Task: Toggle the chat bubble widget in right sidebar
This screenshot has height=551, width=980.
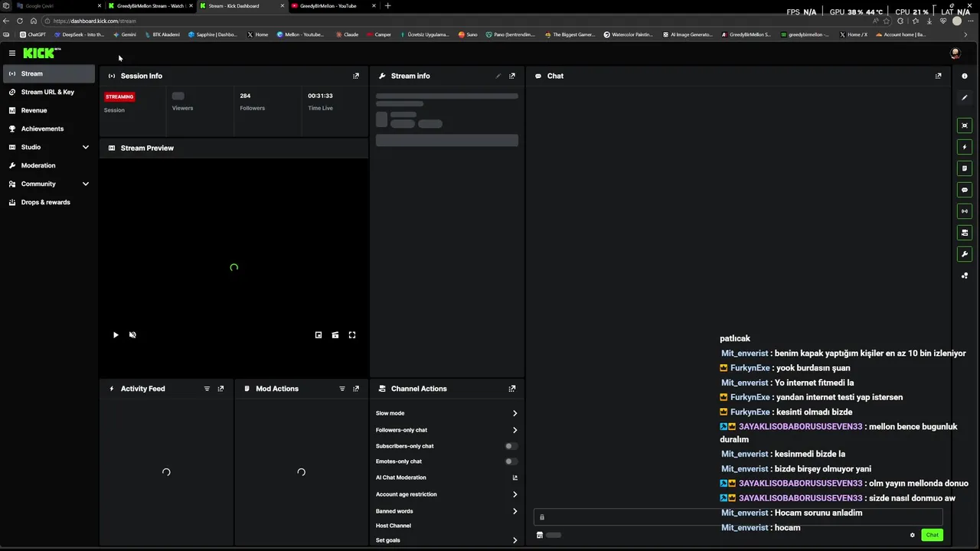Action: [x=965, y=190]
